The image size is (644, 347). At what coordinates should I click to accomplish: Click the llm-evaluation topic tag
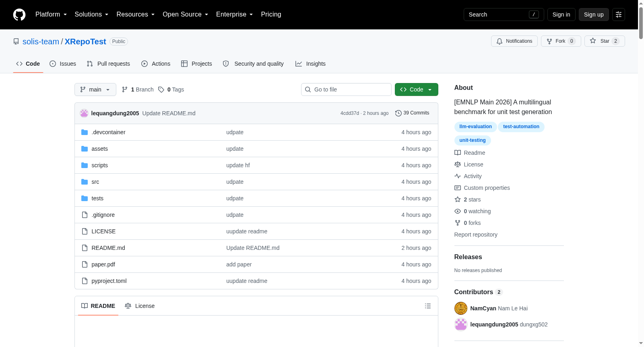[475, 127]
